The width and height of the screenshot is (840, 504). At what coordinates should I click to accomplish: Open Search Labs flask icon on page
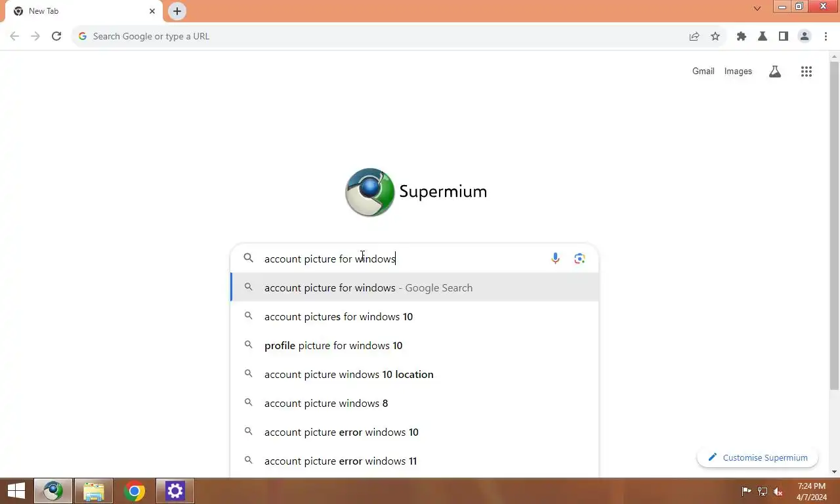(x=775, y=72)
